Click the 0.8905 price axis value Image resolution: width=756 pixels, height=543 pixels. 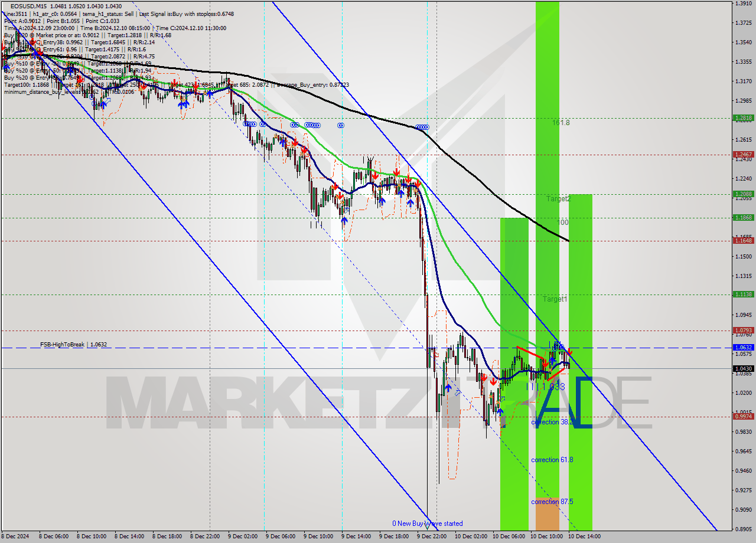point(742,529)
